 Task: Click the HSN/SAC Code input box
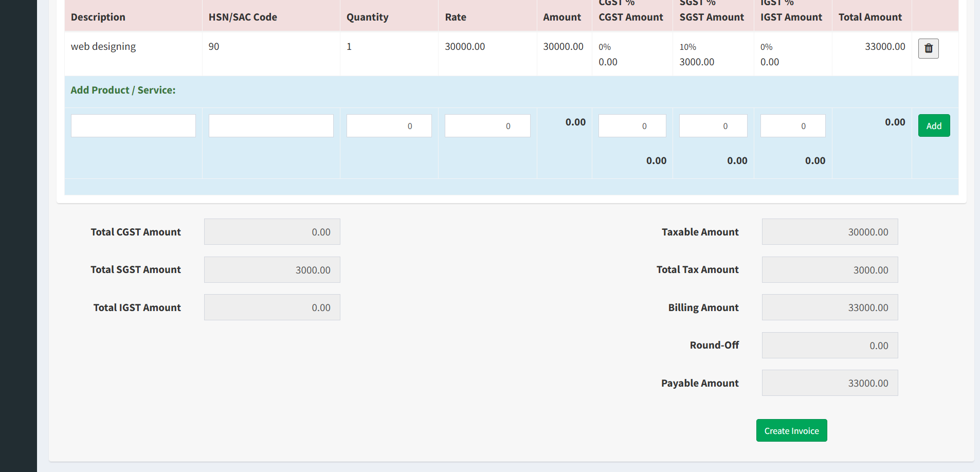(271, 125)
